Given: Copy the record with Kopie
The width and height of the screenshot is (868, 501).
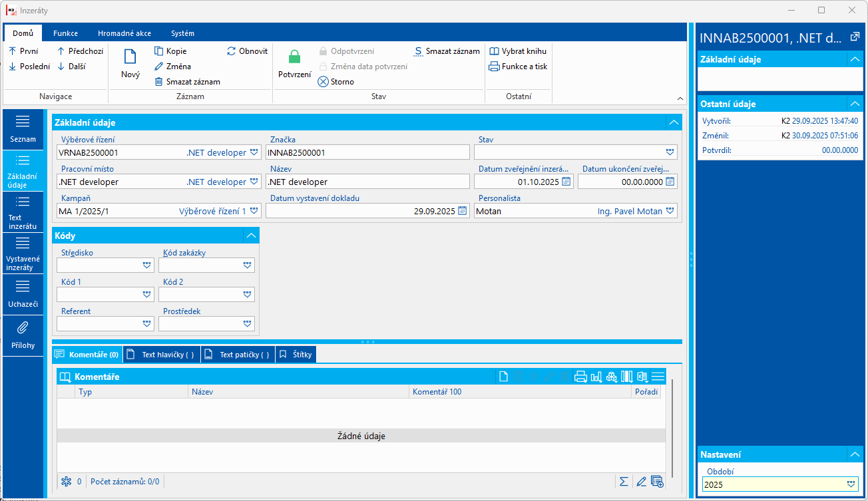Looking at the screenshot, I should tap(170, 51).
